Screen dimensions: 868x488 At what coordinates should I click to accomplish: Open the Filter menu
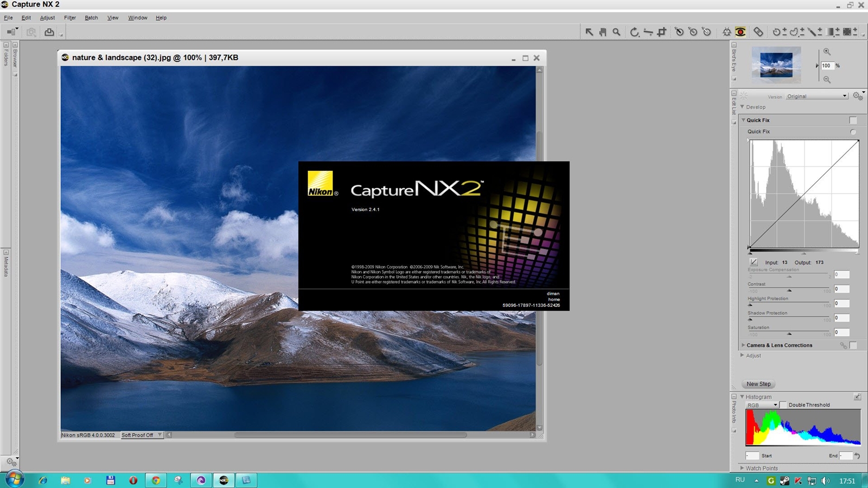[70, 17]
